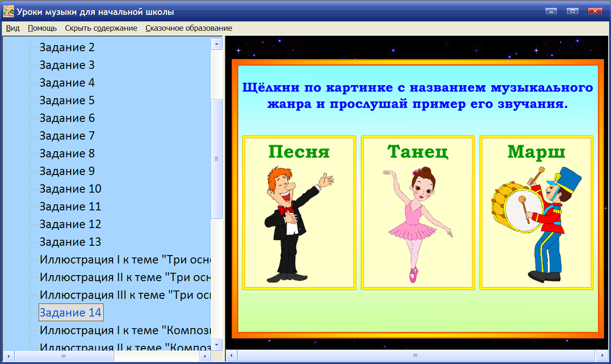This screenshot has width=611, height=364.
Task: Open the Помощь menu
Action: 42,28
